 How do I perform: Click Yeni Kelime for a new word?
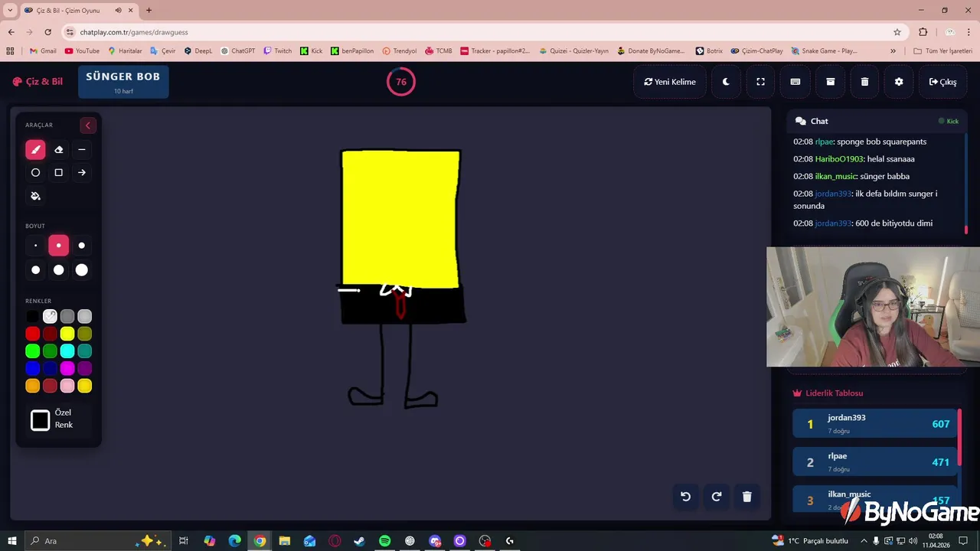point(670,82)
